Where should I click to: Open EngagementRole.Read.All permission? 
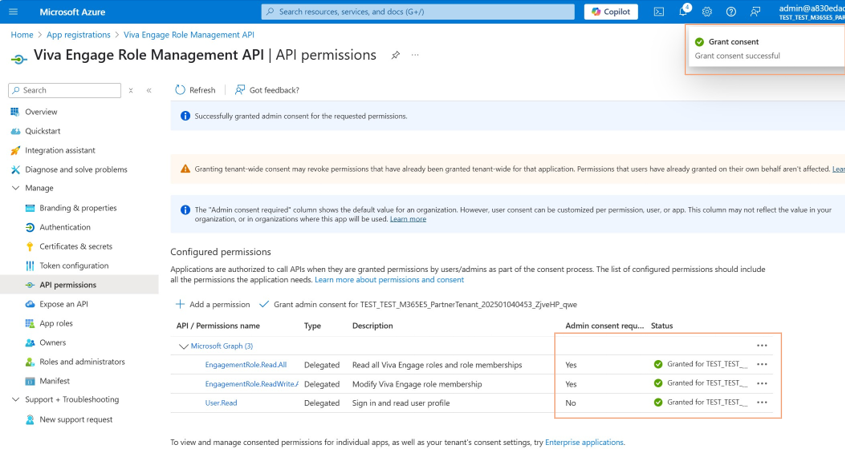(246, 365)
